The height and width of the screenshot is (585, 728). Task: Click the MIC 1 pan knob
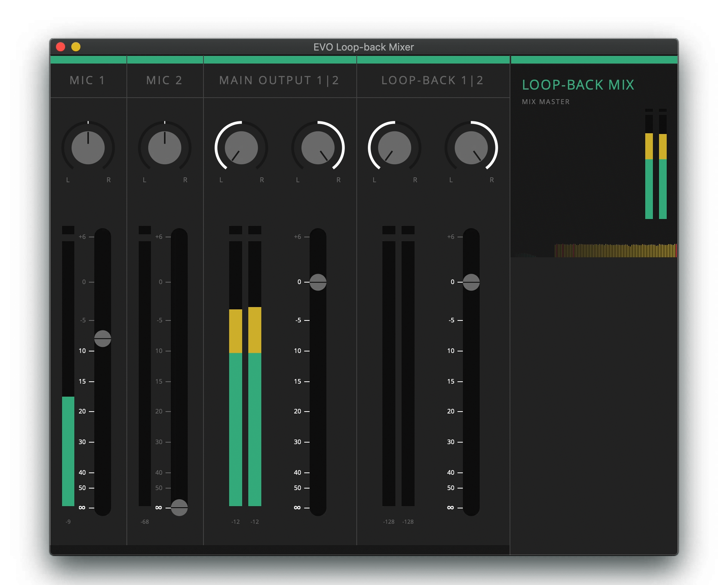pos(88,148)
